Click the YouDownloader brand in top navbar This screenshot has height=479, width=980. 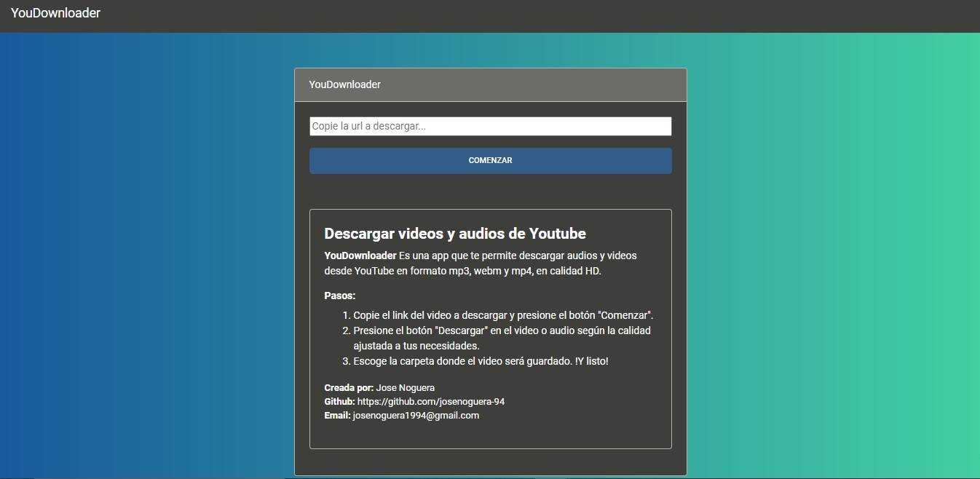55,13
